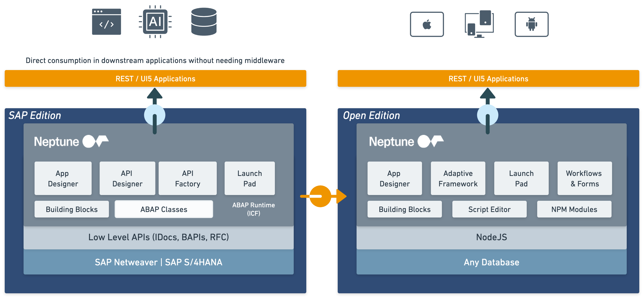Click the REST / UI5 Applications bar above SAP Edition

click(156, 78)
